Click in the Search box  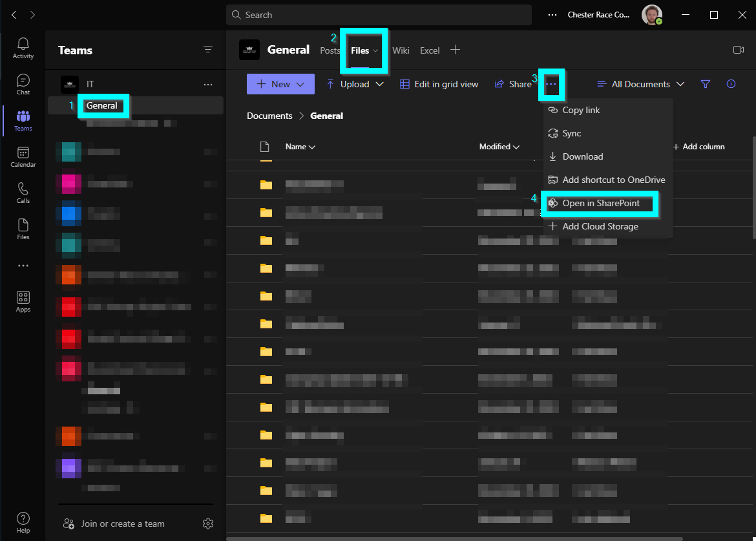tap(379, 15)
